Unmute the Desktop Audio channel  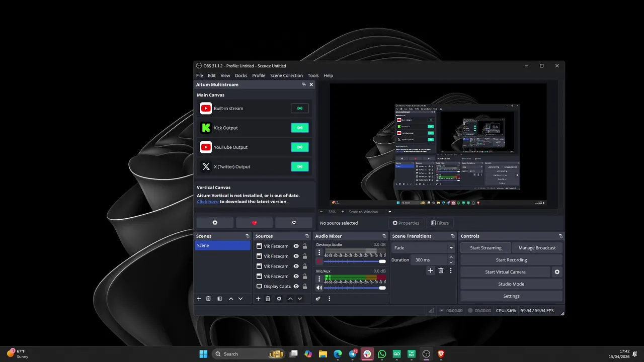point(319,261)
